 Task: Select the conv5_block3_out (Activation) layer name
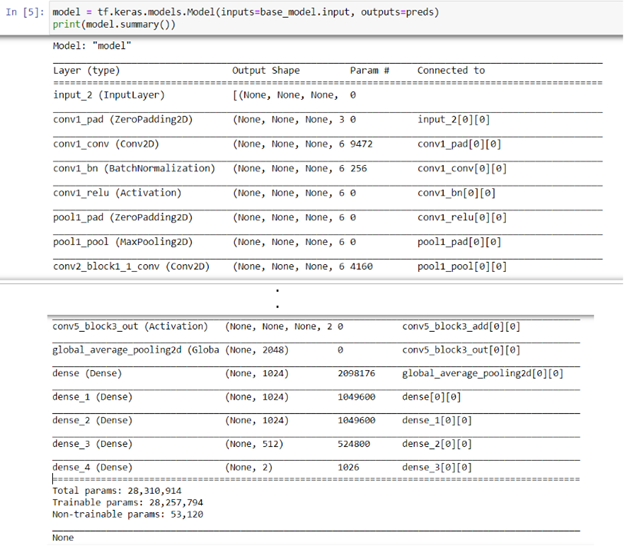[x=130, y=327]
